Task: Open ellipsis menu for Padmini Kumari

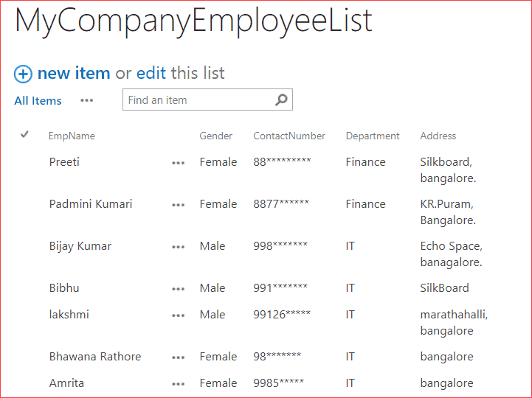Action: [178, 205]
